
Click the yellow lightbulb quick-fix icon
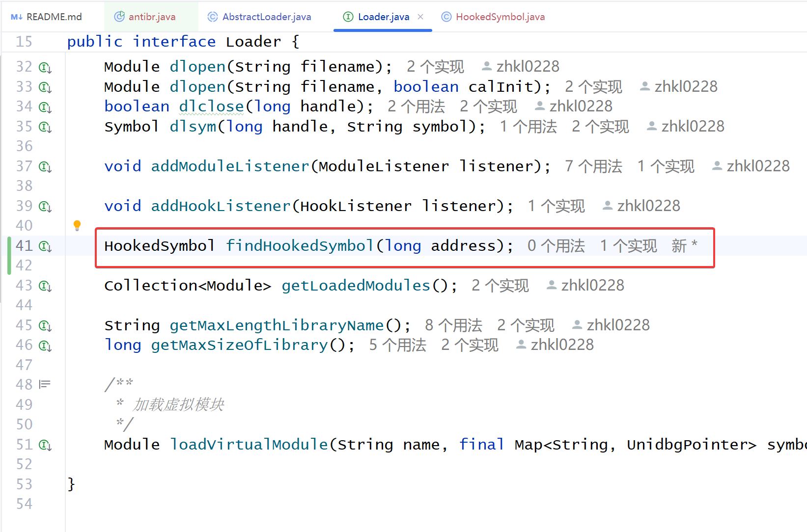77,225
